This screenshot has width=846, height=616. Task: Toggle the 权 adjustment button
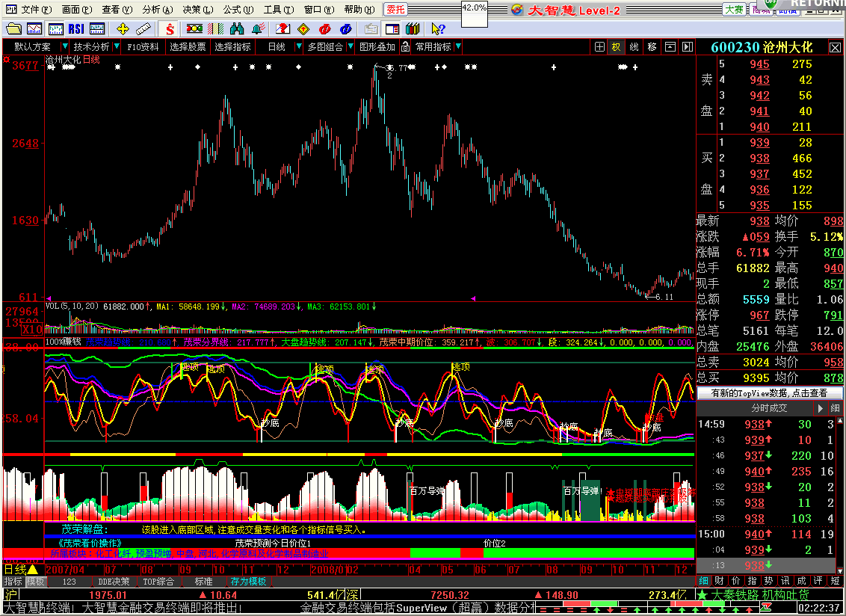pyautogui.click(x=616, y=47)
